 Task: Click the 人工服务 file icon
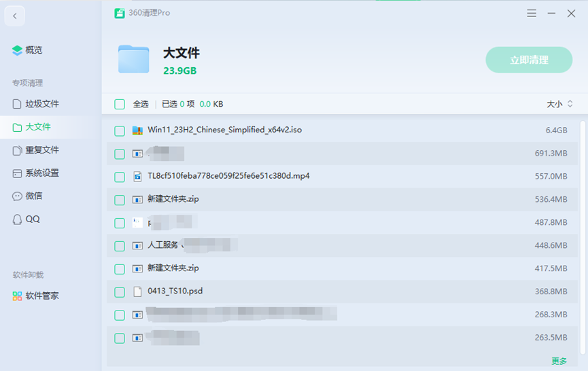[137, 246]
